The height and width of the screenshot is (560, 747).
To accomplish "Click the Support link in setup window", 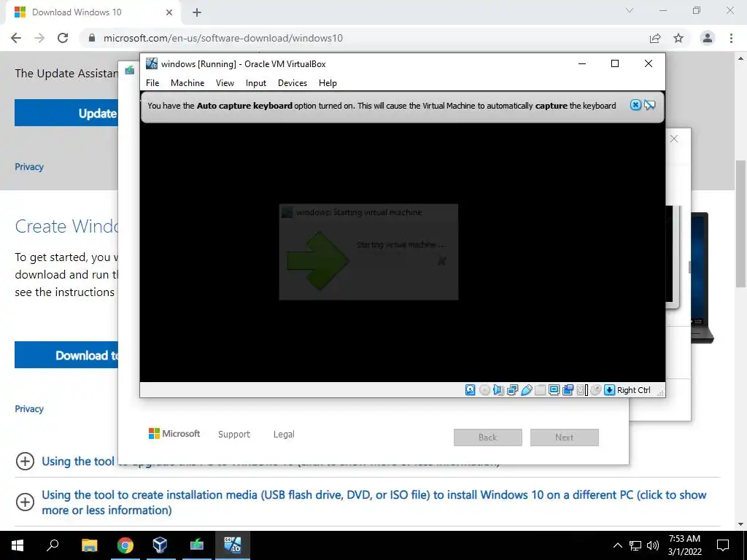I will 234,435.
